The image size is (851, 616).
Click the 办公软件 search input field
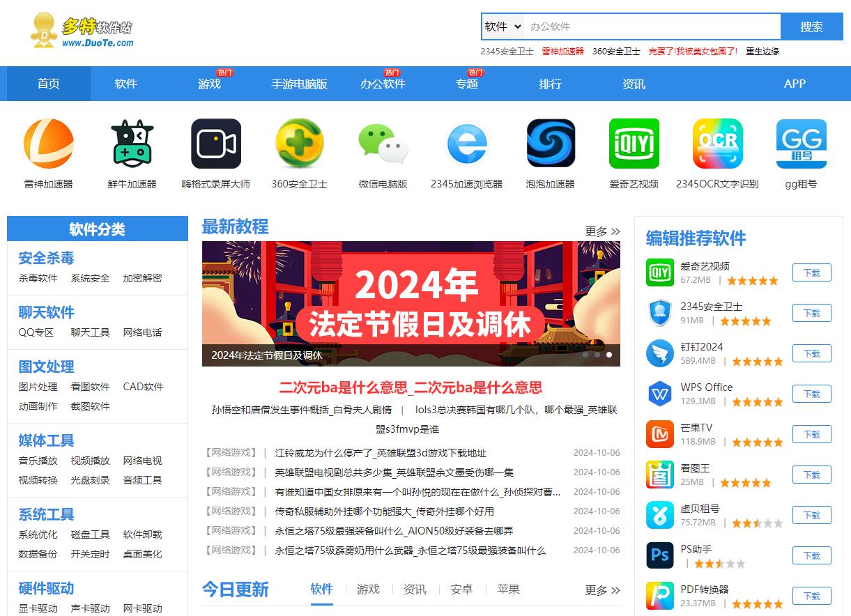click(x=652, y=26)
